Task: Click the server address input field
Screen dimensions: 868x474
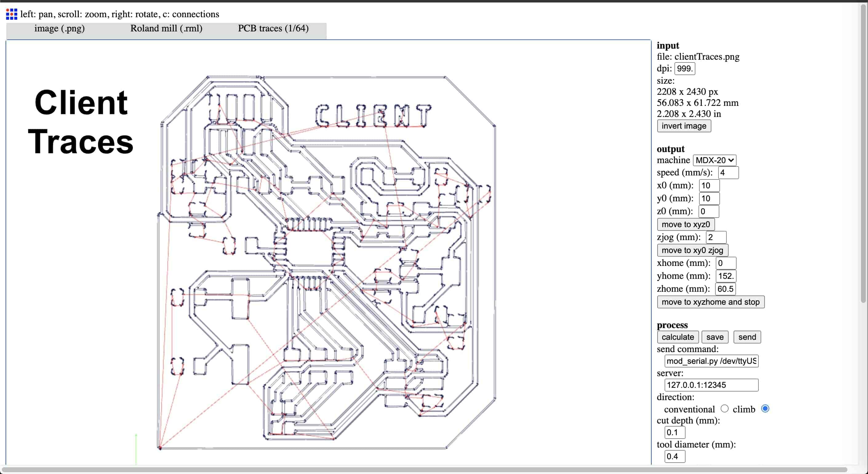Action: click(711, 385)
